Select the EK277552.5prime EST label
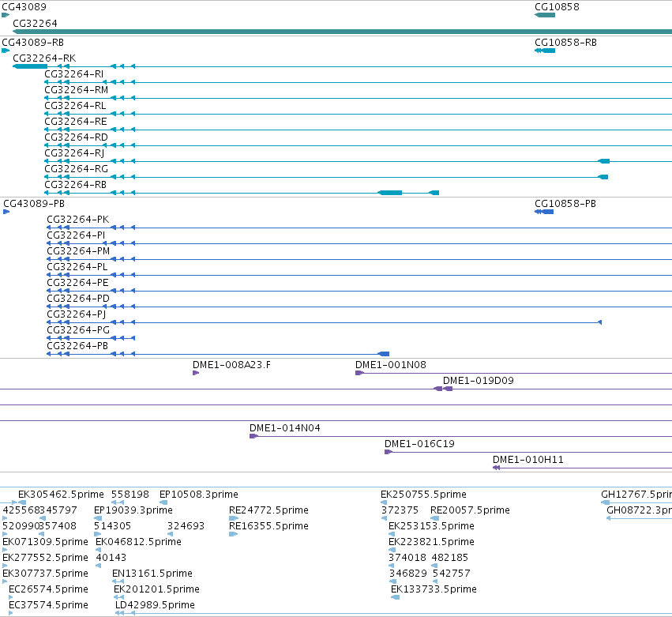The height and width of the screenshot is (617, 672). point(46,558)
